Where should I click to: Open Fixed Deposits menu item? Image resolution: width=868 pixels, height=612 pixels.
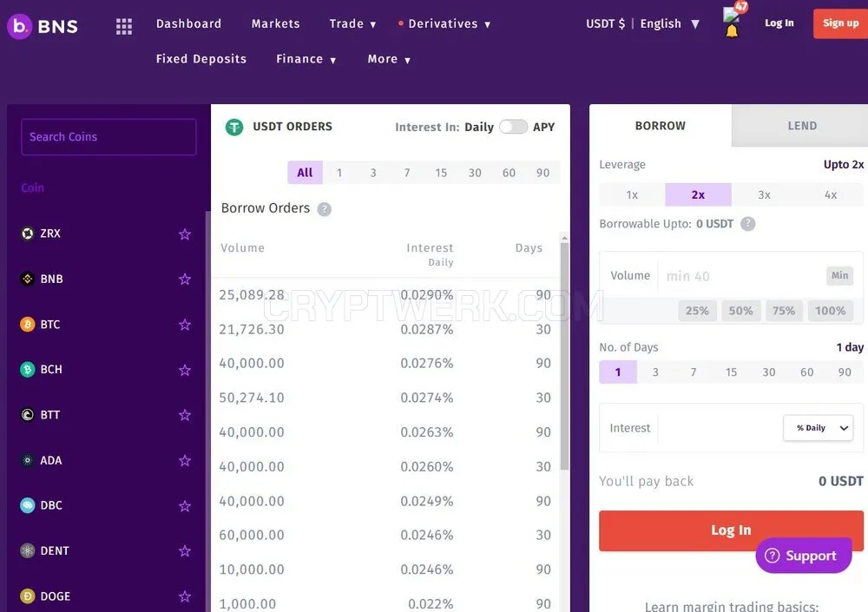[x=201, y=59]
